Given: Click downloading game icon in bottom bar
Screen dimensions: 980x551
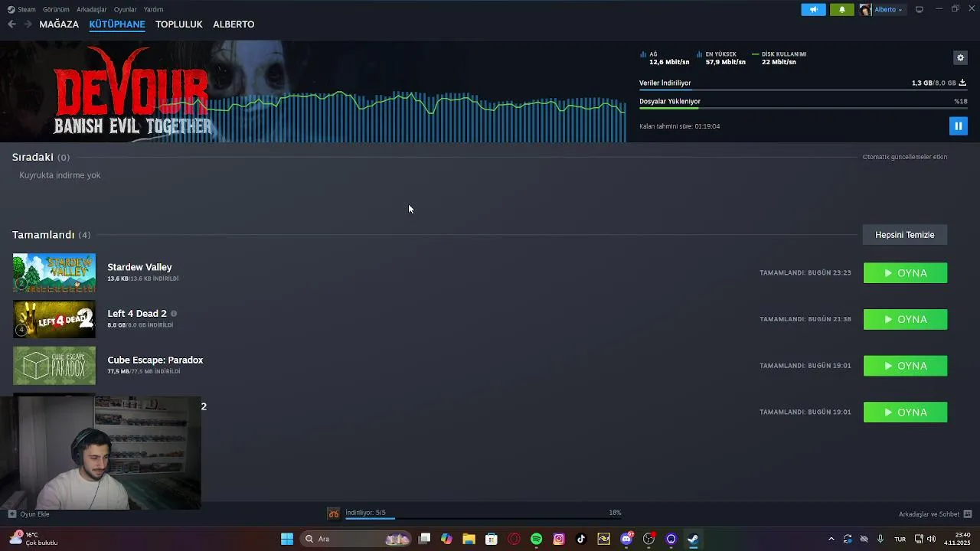Looking at the screenshot, I should pyautogui.click(x=334, y=514).
